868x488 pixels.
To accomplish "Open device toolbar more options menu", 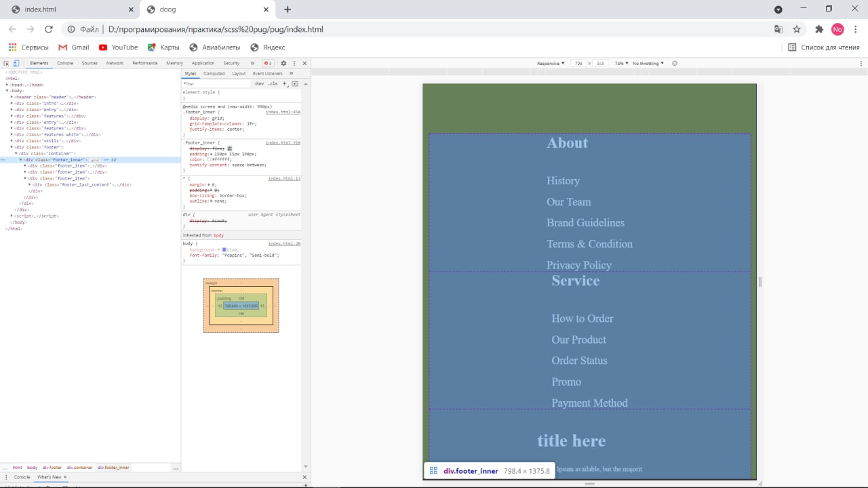I will click(861, 63).
